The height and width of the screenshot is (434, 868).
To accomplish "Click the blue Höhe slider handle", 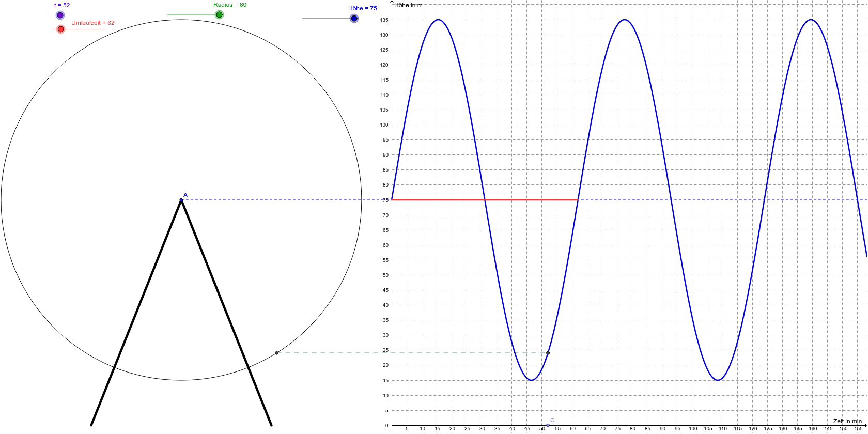I will click(x=354, y=18).
